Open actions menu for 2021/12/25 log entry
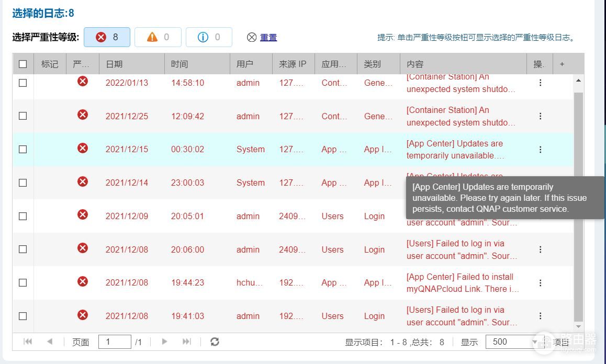 click(x=540, y=116)
